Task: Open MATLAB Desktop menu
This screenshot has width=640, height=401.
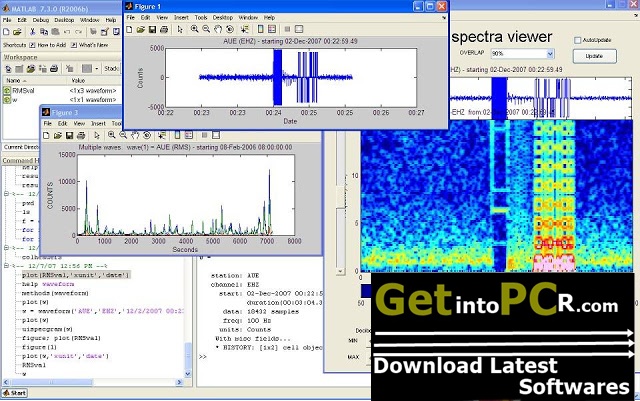Action: pos(64,20)
